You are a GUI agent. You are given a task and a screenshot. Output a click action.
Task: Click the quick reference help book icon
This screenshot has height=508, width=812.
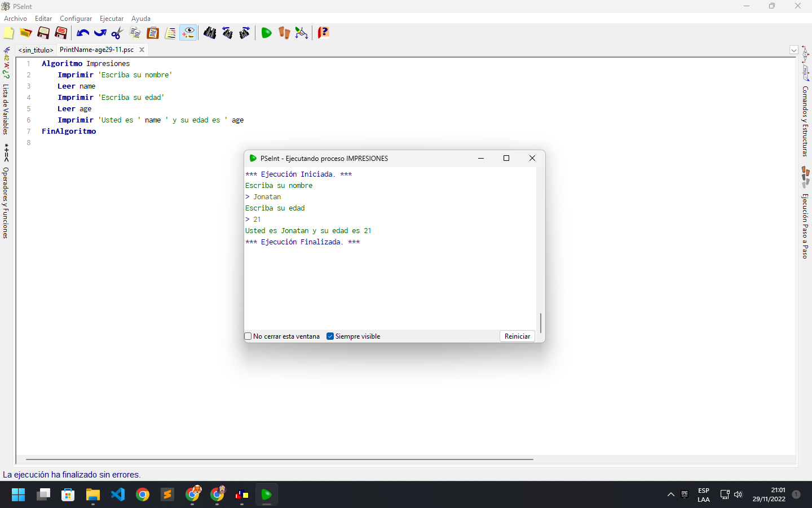coord(323,33)
